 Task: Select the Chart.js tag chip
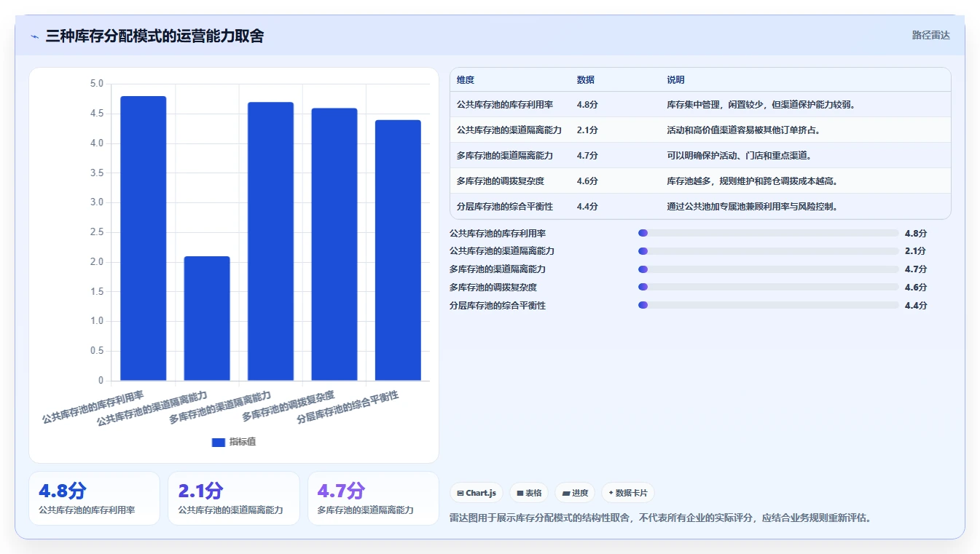(x=477, y=493)
